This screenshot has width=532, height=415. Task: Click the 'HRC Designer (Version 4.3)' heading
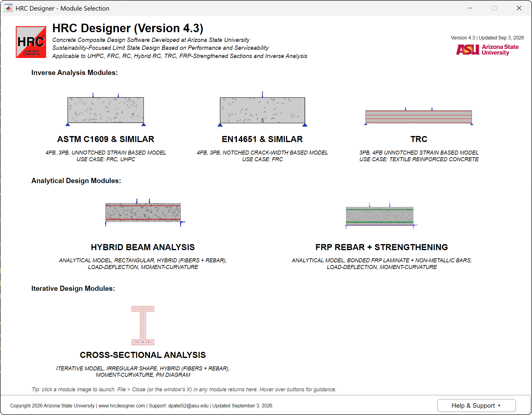pyautogui.click(x=128, y=28)
